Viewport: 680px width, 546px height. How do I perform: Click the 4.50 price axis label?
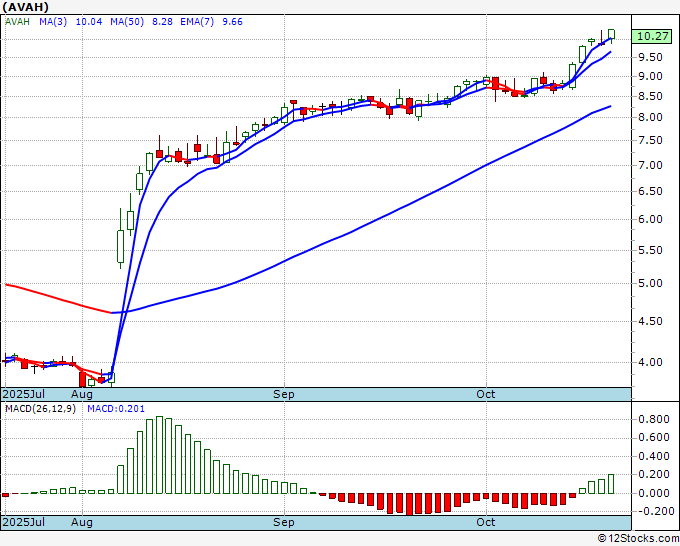(x=650, y=321)
